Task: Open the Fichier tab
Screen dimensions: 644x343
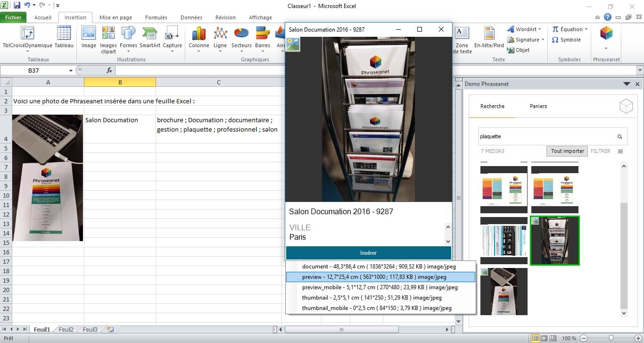Action: coord(13,17)
